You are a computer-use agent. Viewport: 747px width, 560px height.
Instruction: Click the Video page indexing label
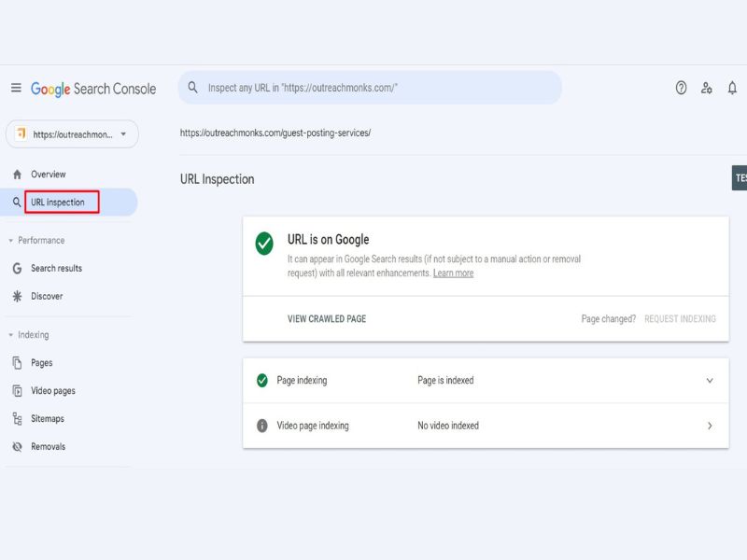[313, 426]
